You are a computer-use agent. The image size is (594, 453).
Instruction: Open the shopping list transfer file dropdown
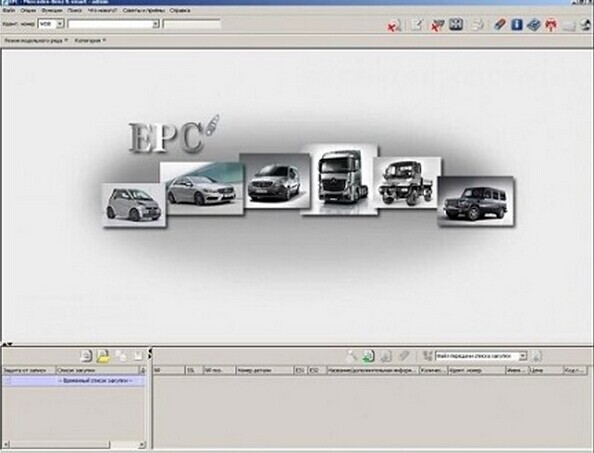(522, 356)
